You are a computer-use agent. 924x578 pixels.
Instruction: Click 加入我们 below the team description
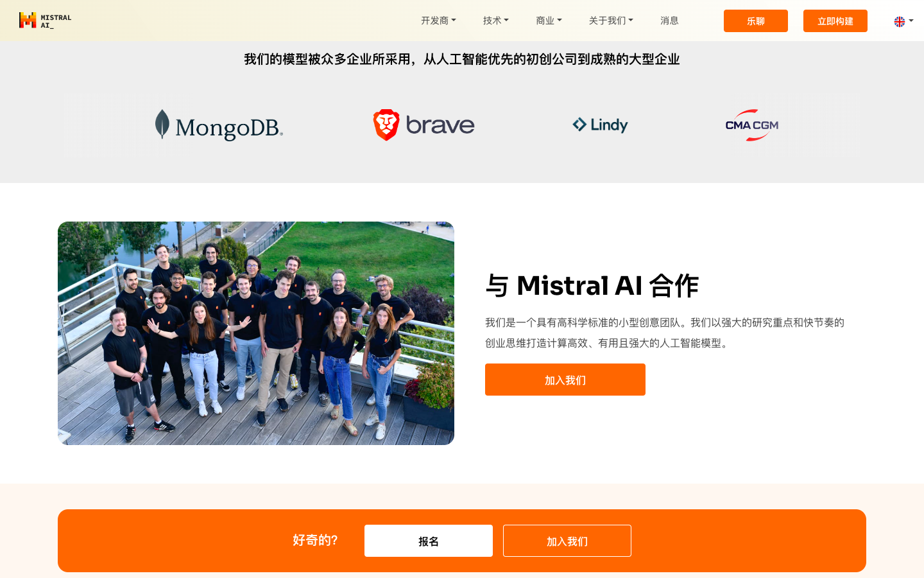click(565, 380)
